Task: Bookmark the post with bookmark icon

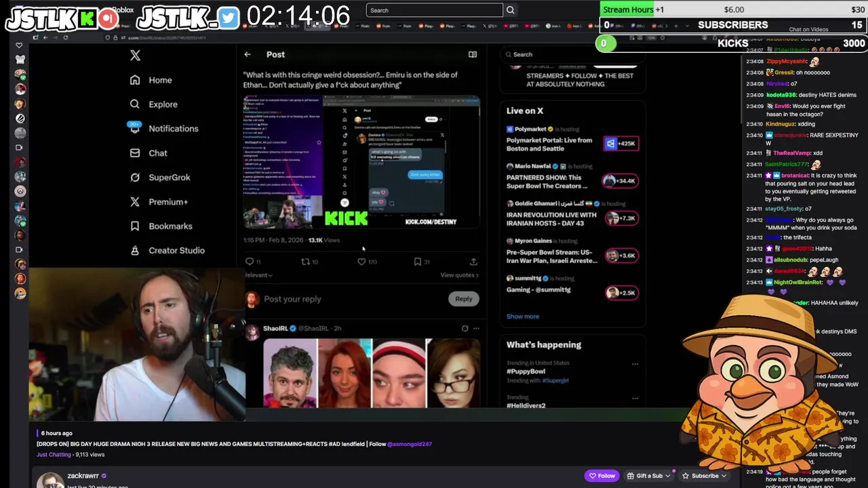Action: [418, 262]
